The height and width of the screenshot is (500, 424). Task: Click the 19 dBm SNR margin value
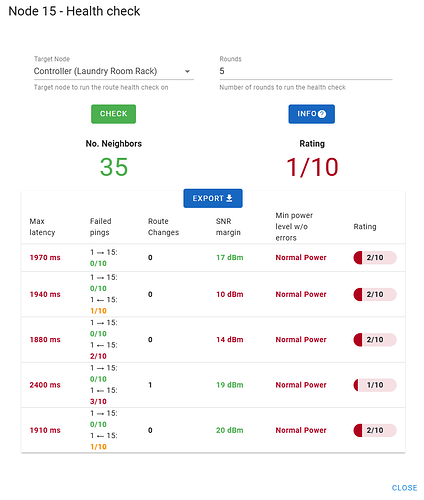pos(230,385)
